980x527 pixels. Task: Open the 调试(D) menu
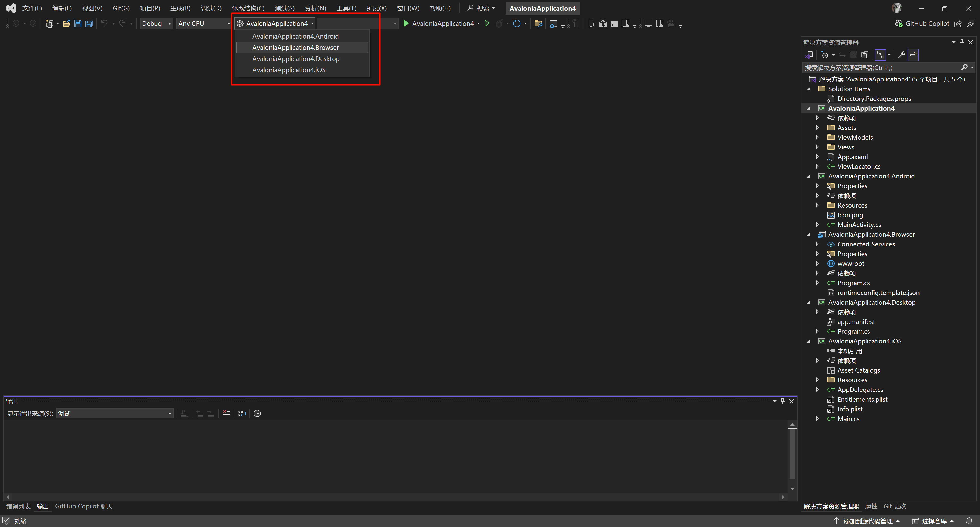pyautogui.click(x=211, y=8)
